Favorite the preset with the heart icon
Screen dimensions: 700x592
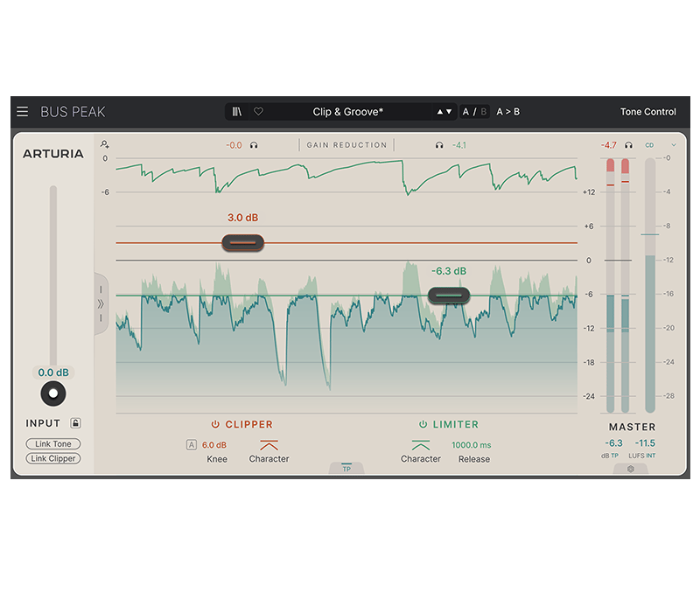click(x=258, y=112)
